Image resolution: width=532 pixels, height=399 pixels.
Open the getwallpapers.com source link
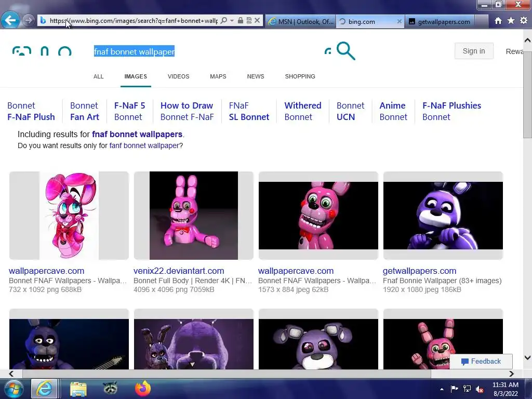(x=419, y=271)
